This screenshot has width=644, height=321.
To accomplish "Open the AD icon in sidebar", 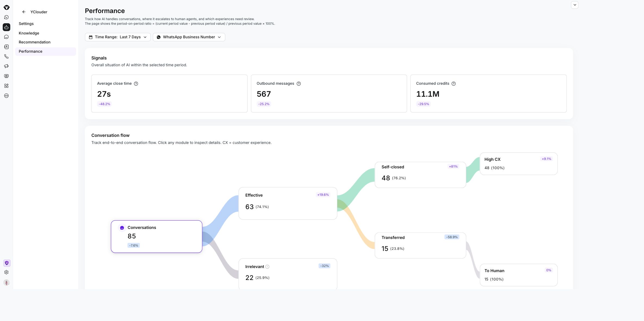I will (7, 76).
